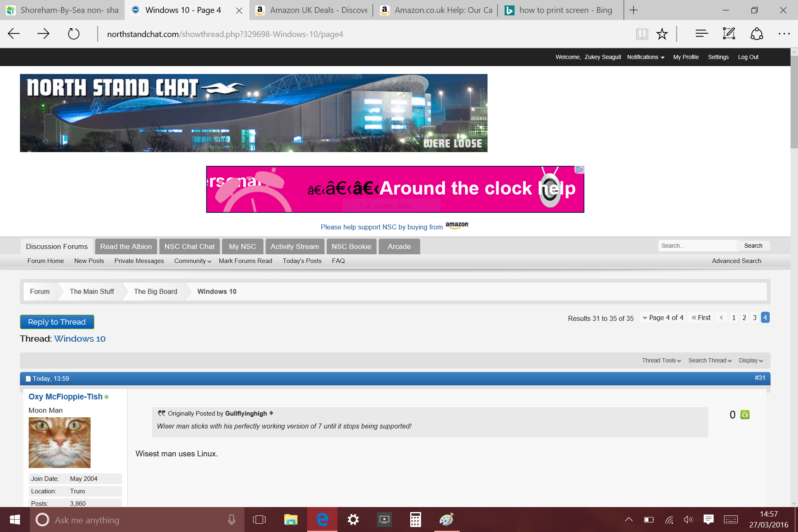Refresh the current page

pyautogui.click(x=74, y=34)
